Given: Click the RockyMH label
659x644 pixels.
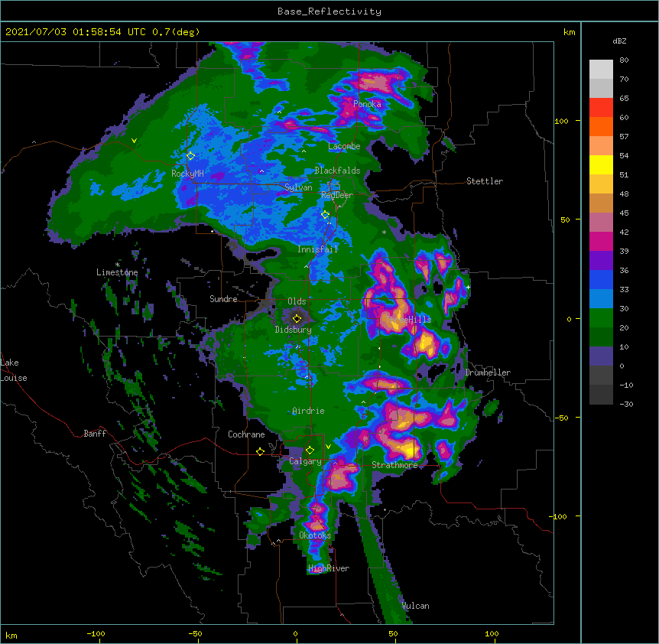Looking at the screenshot, I should click(x=187, y=174).
